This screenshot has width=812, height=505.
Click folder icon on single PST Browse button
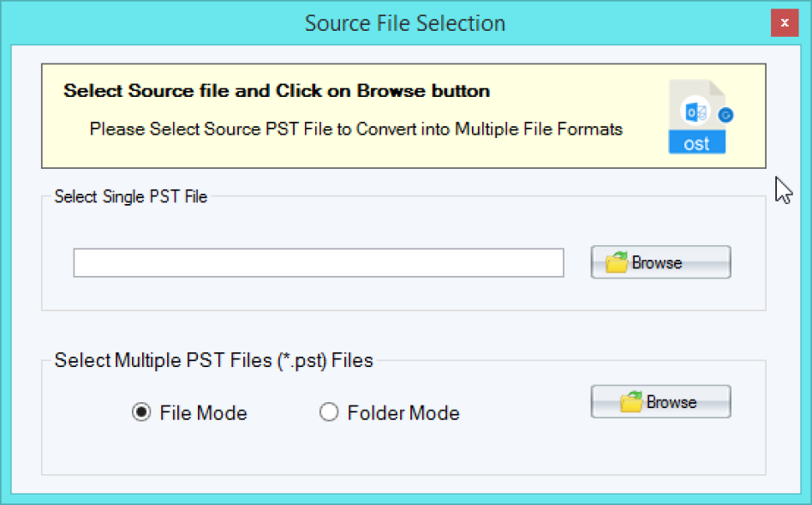point(617,263)
